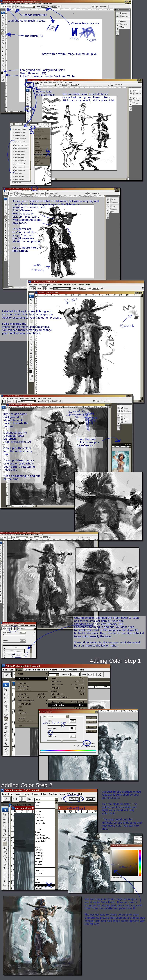Toggle Only Web Colors in Color Picker dialog
Viewport: 147px width, 980px height.
(x=112, y=878)
